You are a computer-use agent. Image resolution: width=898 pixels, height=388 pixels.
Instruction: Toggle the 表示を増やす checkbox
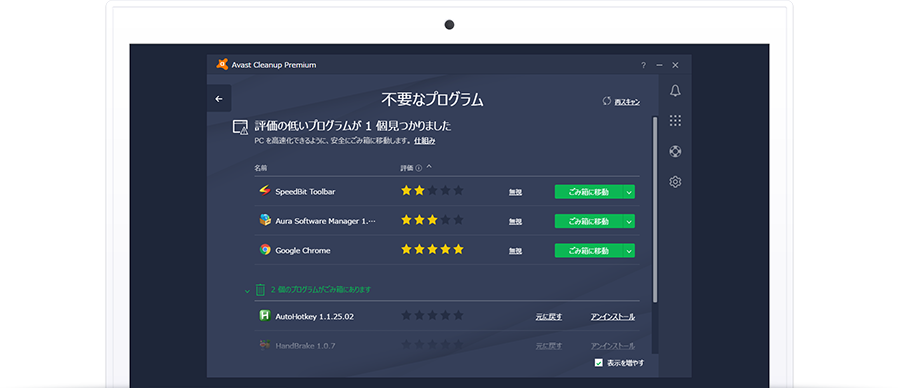(598, 363)
